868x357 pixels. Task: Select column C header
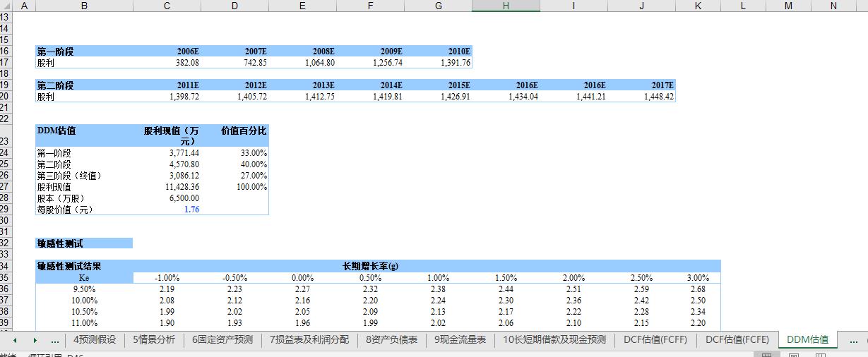coord(167,6)
